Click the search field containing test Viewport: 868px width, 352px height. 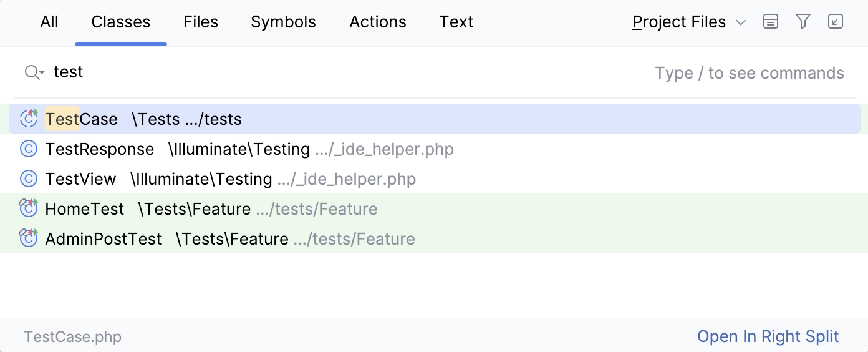pyautogui.click(x=312, y=72)
